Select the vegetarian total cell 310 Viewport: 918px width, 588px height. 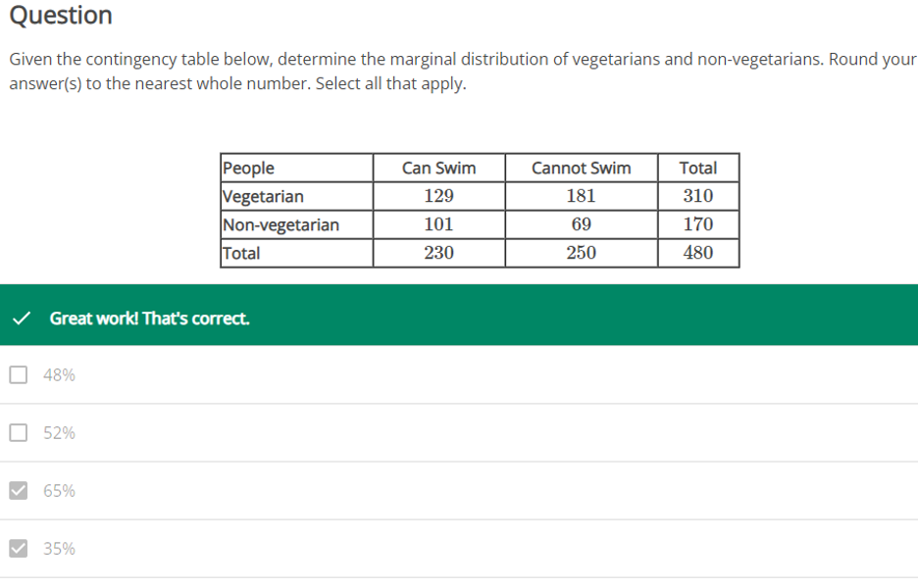point(697,196)
